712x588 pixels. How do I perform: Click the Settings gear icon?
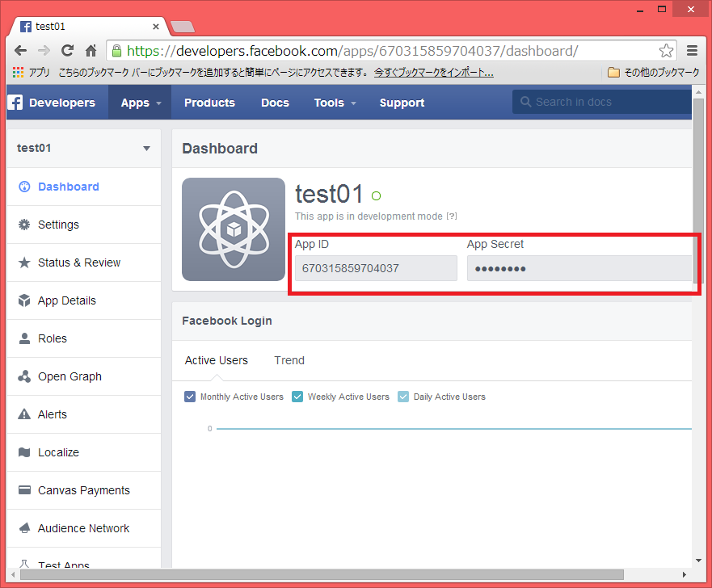[24, 225]
